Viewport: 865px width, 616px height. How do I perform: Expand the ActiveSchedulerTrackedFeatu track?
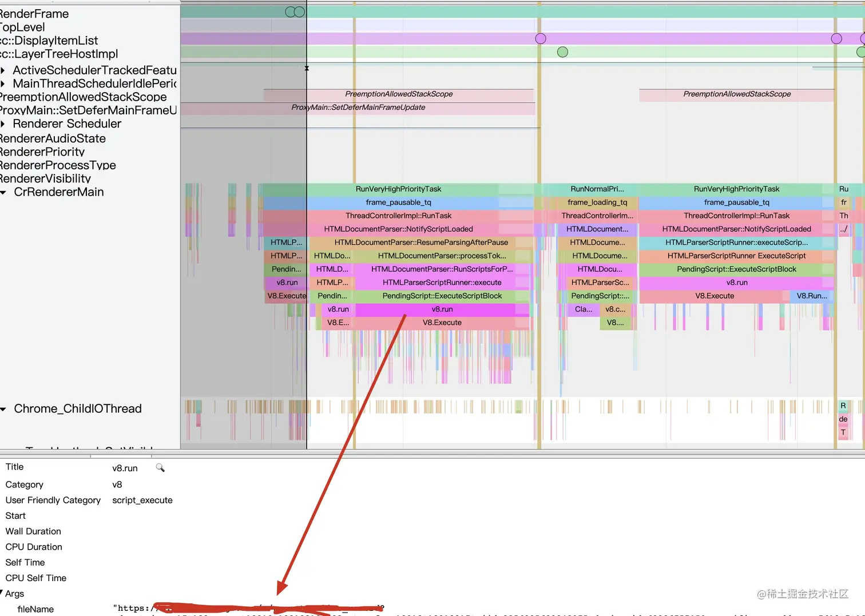click(x=3, y=70)
